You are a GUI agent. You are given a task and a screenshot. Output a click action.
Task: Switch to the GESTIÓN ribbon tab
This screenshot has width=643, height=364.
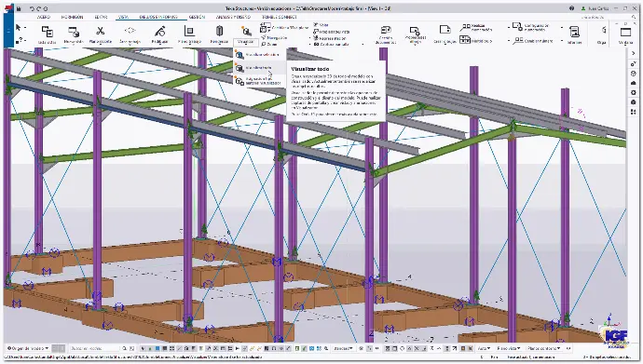[197, 17]
